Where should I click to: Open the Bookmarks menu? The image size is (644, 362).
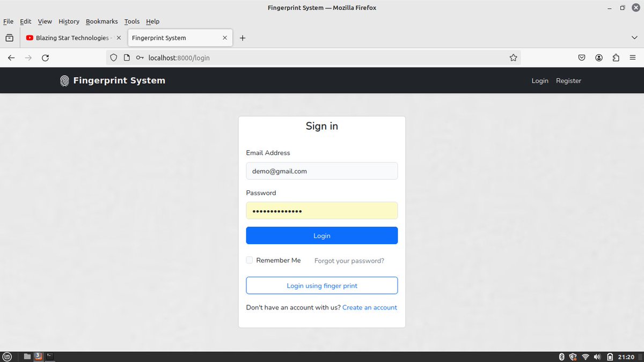point(102,21)
